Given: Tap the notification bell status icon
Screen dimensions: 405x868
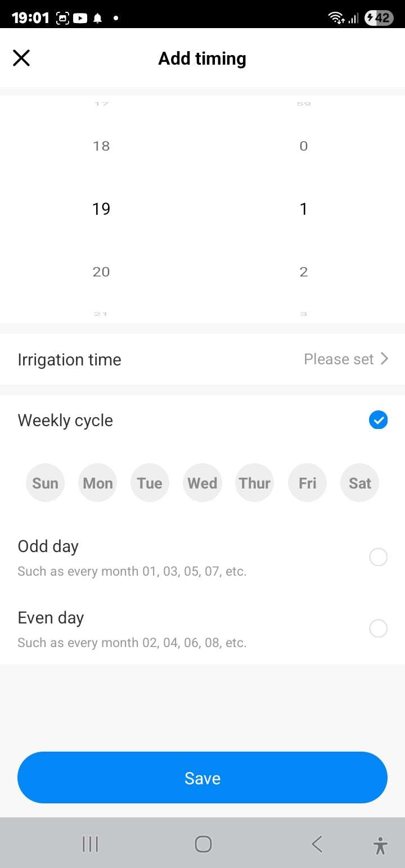Looking at the screenshot, I should pos(98,18).
